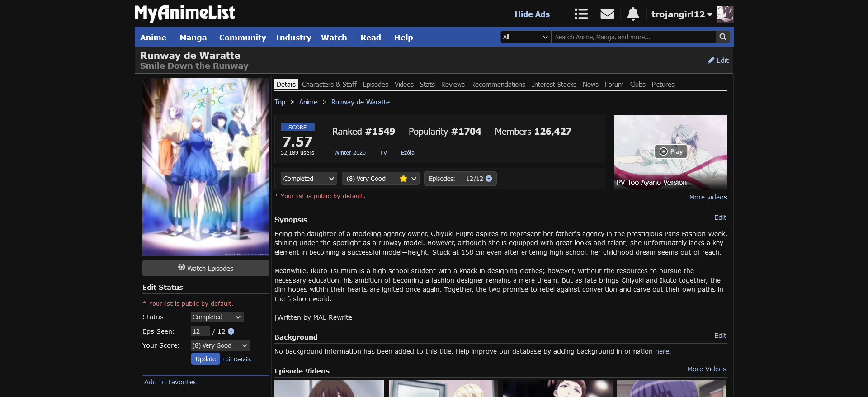Switch to the Characters & Staff tab

(x=329, y=85)
